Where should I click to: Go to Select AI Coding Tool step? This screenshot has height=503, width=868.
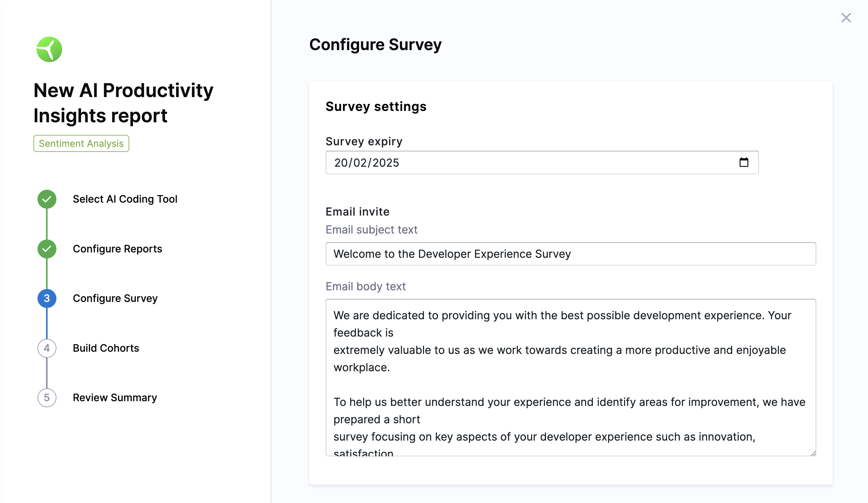point(125,199)
